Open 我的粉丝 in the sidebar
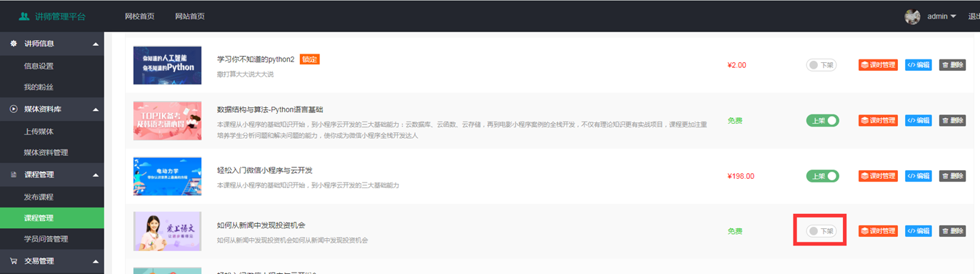The image size is (980, 274). click(39, 87)
